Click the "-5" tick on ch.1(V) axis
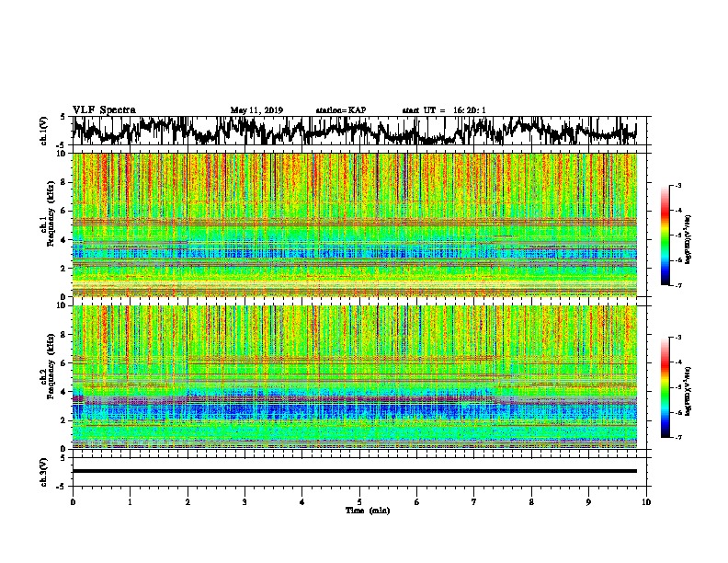Viewport: 728px width, 563px height. coord(62,145)
